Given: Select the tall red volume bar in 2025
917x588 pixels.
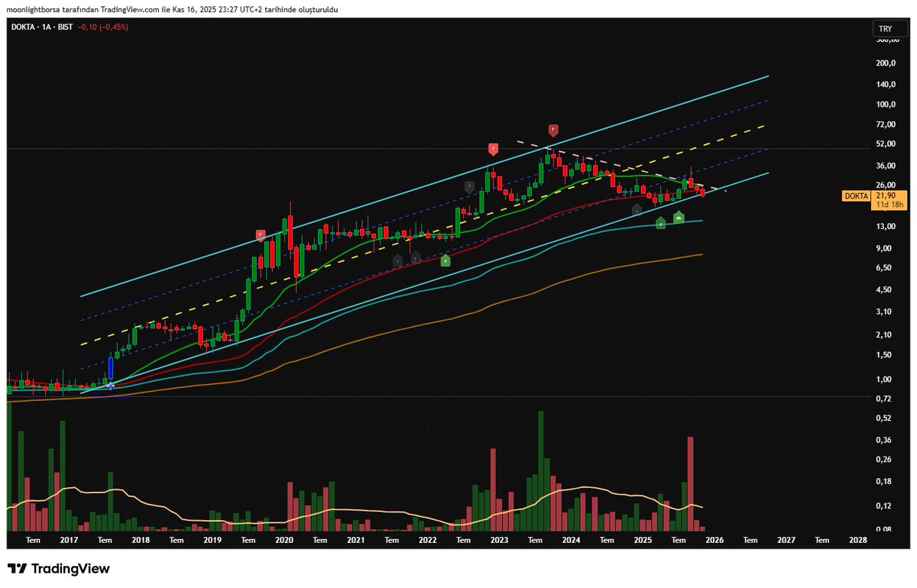Looking at the screenshot, I should pos(690,483).
